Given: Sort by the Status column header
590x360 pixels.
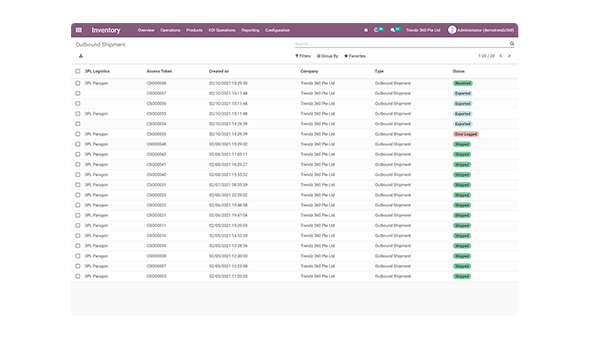Looking at the screenshot, I should 458,71.
